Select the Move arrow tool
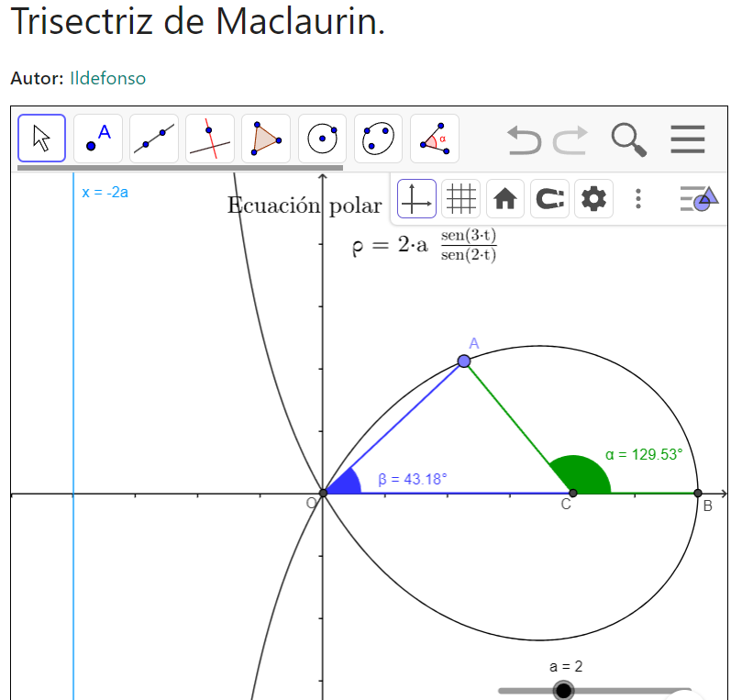This screenshot has width=742, height=700. 42,139
